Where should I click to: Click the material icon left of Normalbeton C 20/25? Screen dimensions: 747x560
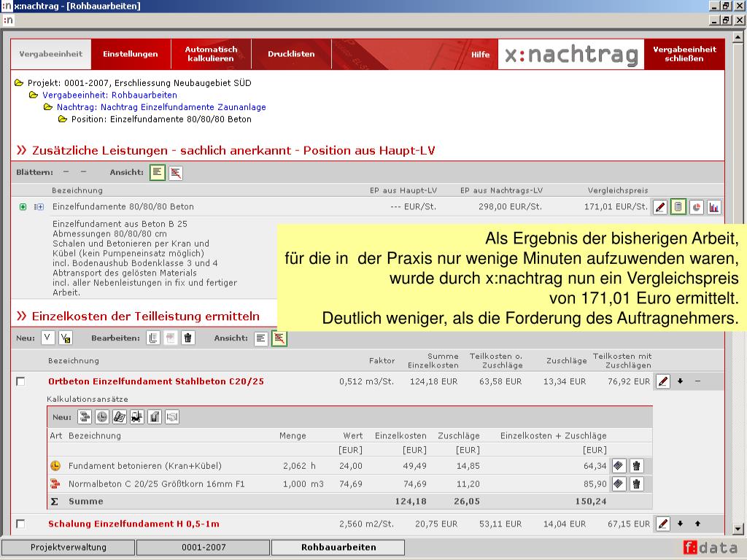click(55, 484)
